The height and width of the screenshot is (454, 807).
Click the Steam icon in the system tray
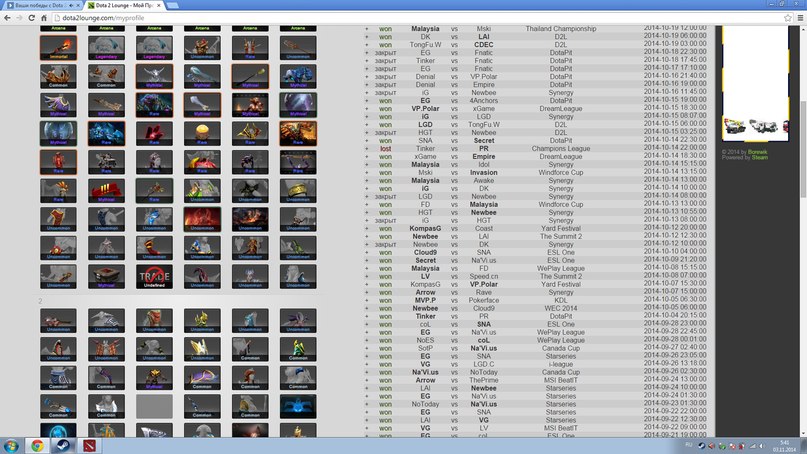click(701, 446)
